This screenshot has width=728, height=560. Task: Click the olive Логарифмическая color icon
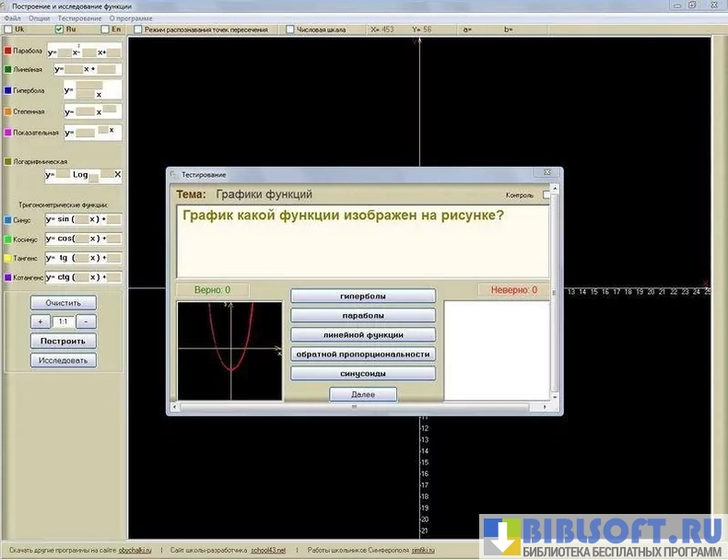coord(8,160)
